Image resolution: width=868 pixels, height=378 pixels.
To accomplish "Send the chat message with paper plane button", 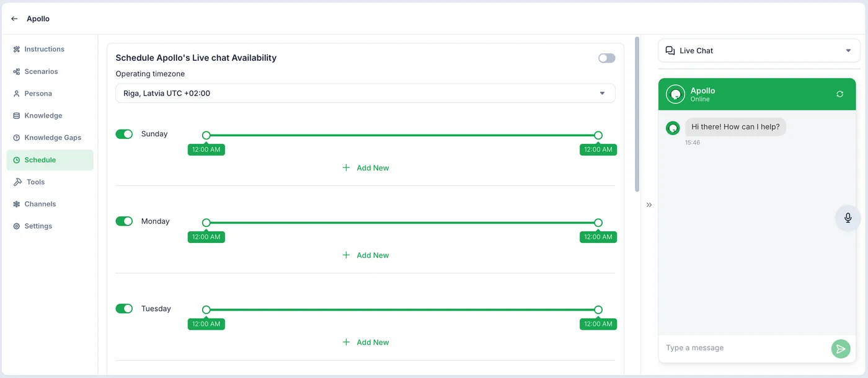I will tap(841, 349).
